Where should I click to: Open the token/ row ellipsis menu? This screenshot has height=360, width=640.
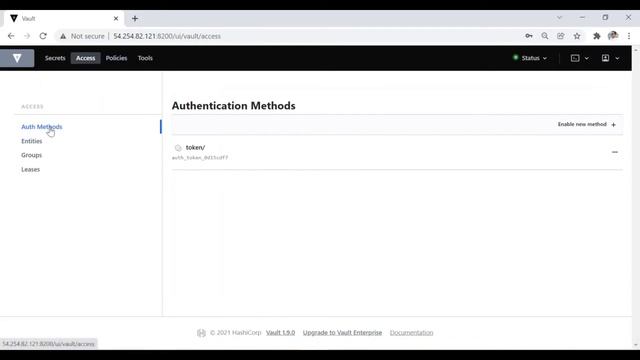coord(615,152)
